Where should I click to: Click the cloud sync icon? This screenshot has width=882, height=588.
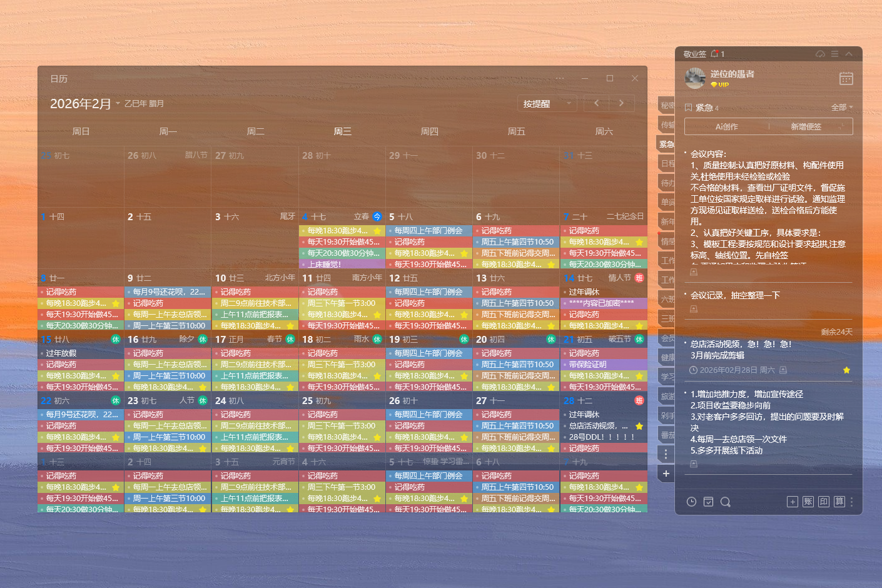click(x=820, y=54)
